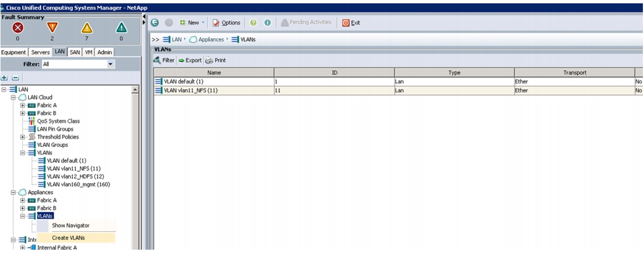
Task: Select VLAN vlan12_HDFS (12) in tree
Action: (x=75, y=176)
